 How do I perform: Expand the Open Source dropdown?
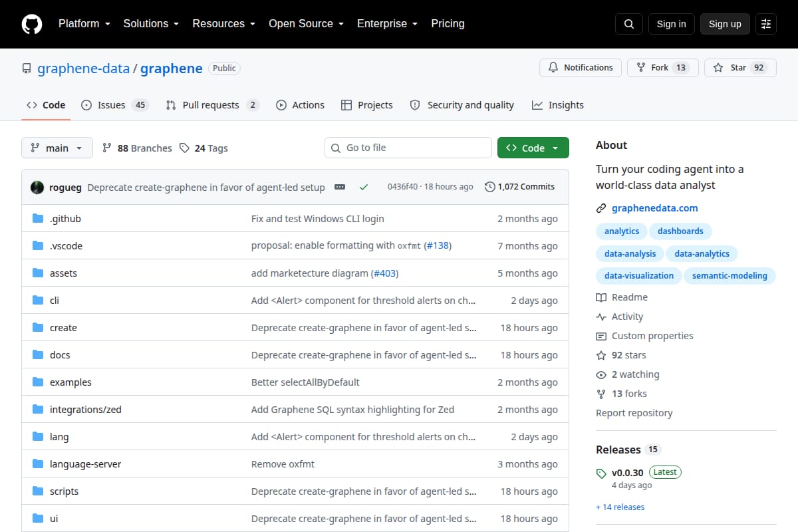pos(306,24)
